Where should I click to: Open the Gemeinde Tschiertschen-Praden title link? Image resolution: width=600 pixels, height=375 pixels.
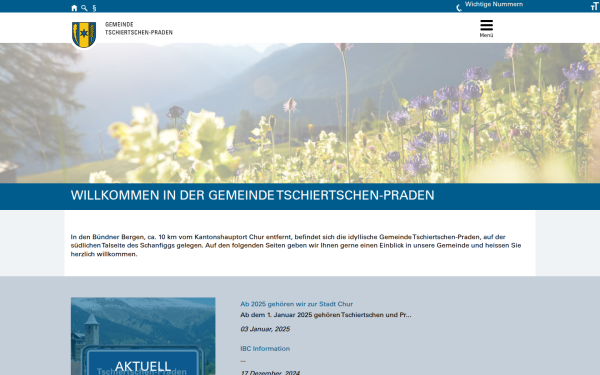[139, 29]
